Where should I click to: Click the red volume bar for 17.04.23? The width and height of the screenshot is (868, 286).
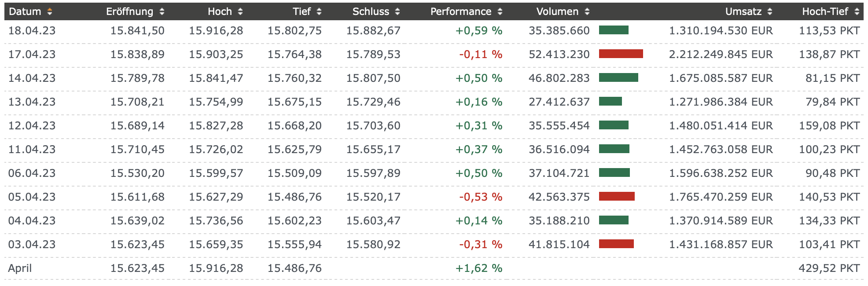(x=621, y=54)
